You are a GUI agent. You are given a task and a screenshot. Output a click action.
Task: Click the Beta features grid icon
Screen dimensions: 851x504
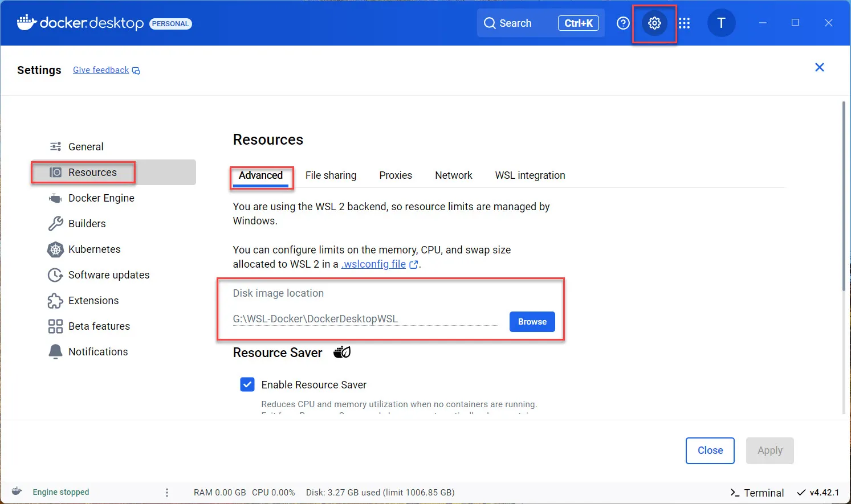(x=55, y=326)
